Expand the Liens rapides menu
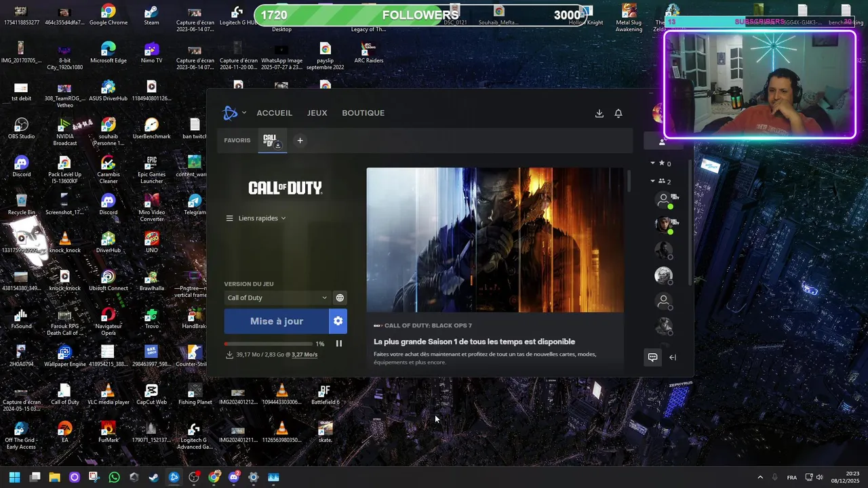 click(256, 218)
